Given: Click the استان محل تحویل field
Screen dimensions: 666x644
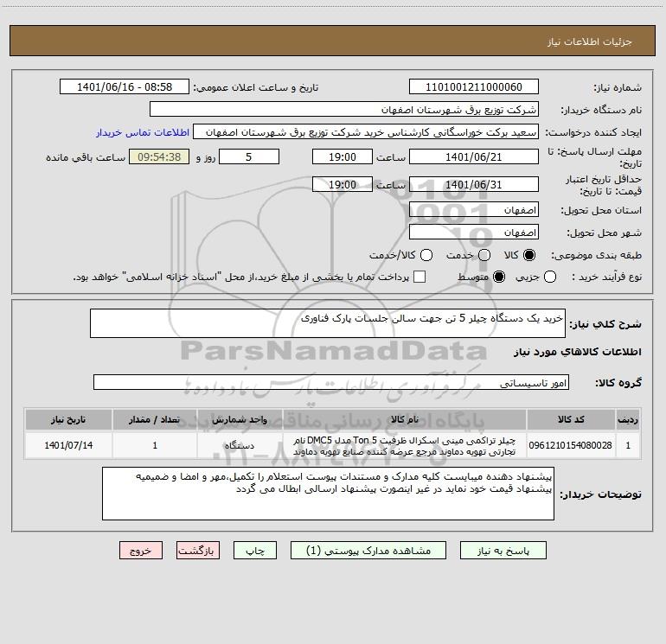Looking at the screenshot, I should tap(474, 209).
